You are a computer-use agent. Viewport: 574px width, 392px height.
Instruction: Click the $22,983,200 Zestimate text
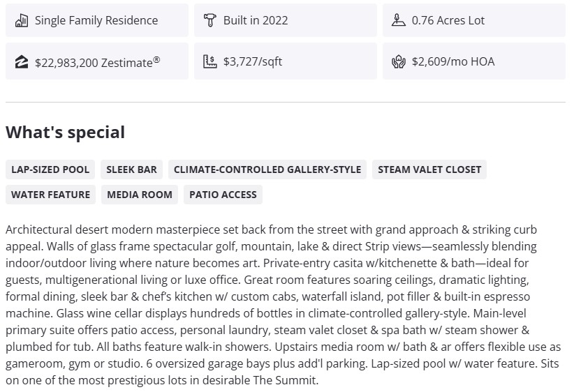[x=97, y=61]
